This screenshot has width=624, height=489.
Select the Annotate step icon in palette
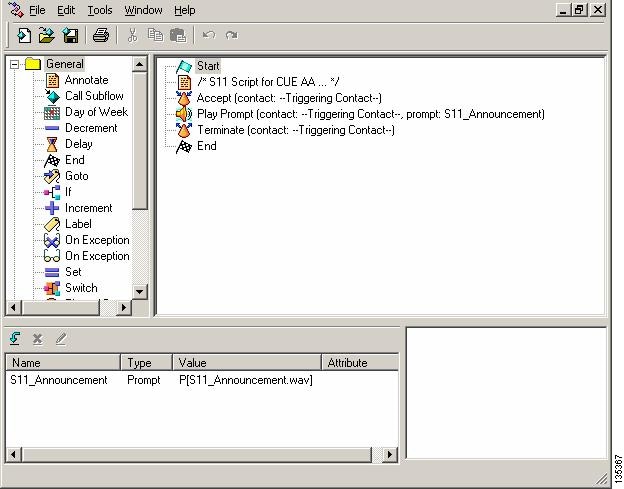(x=52, y=80)
